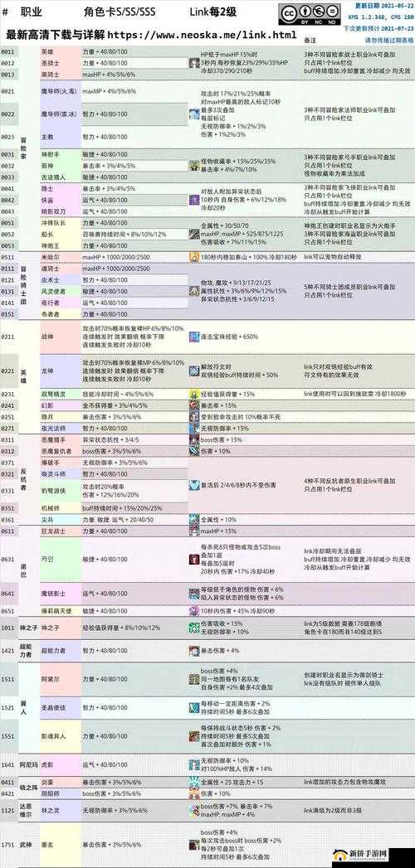Click the 墨玄 icon beside '每次攻击boss时'

pyautogui.click(x=194, y=844)
